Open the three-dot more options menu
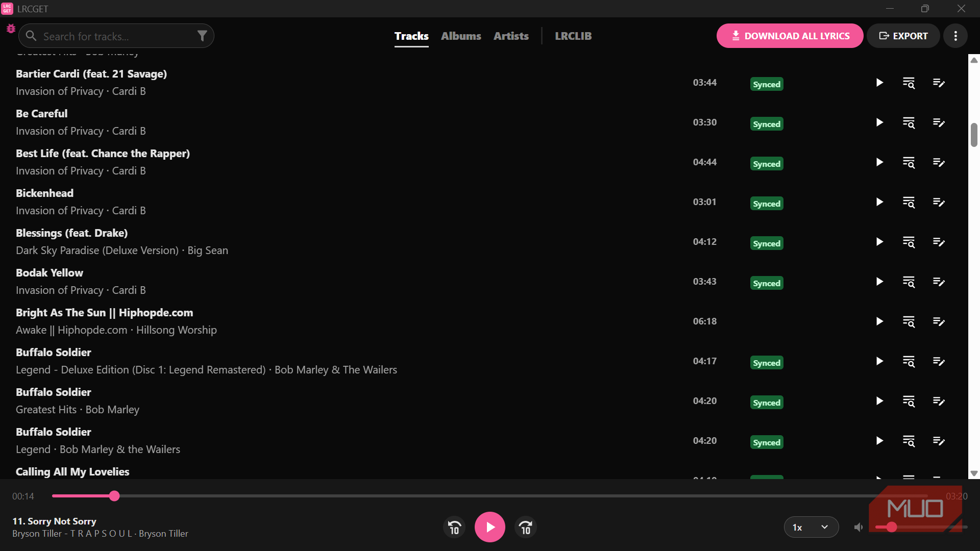 click(955, 36)
